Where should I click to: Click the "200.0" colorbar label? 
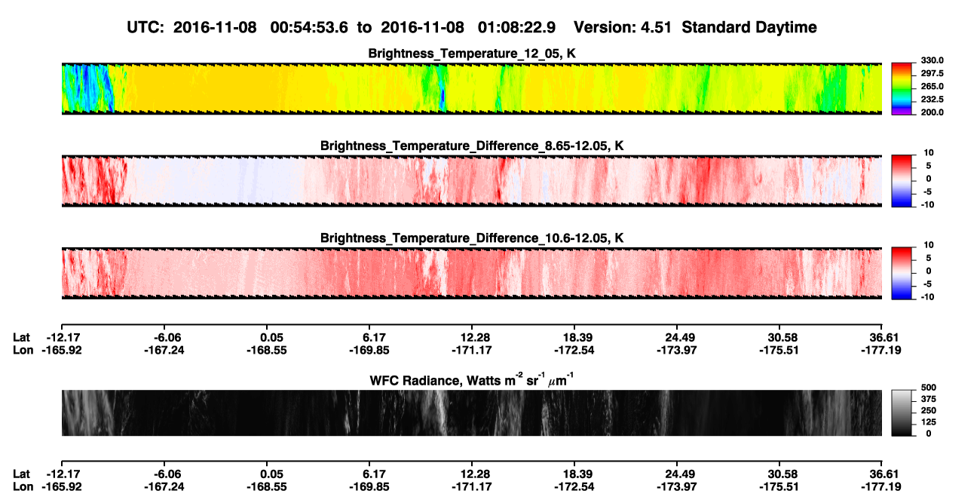pyautogui.click(x=933, y=112)
